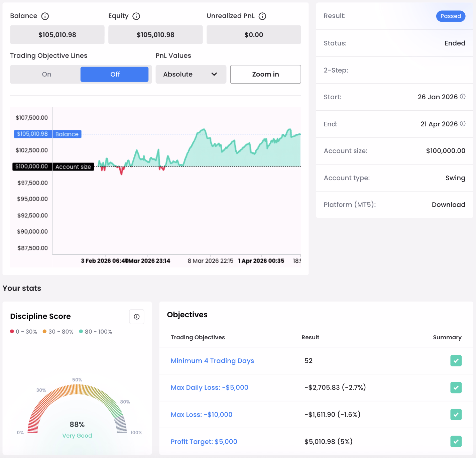Click the Zoom in button
The height and width of the screenshot is (458, 476).
coord(265,74)
